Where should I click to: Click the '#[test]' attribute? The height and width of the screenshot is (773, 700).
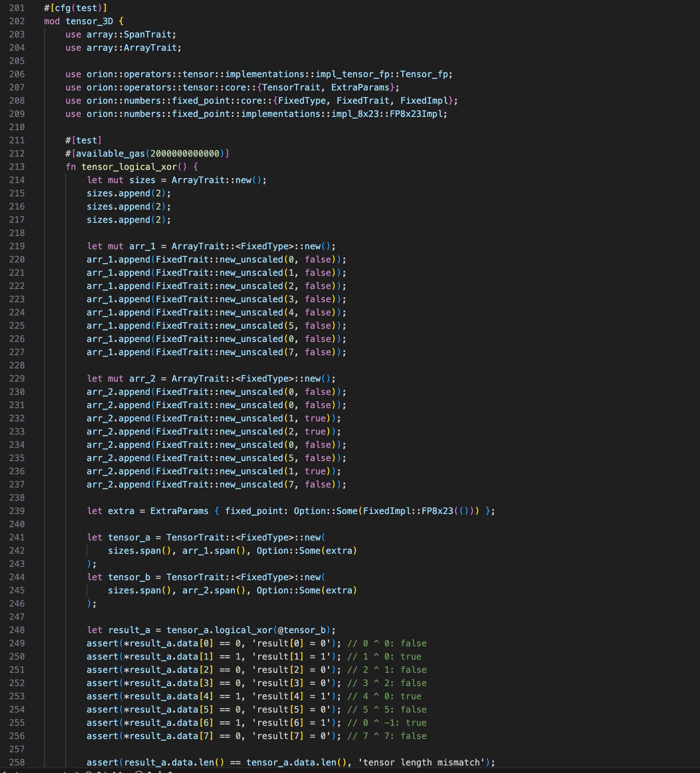click(83, 140)
